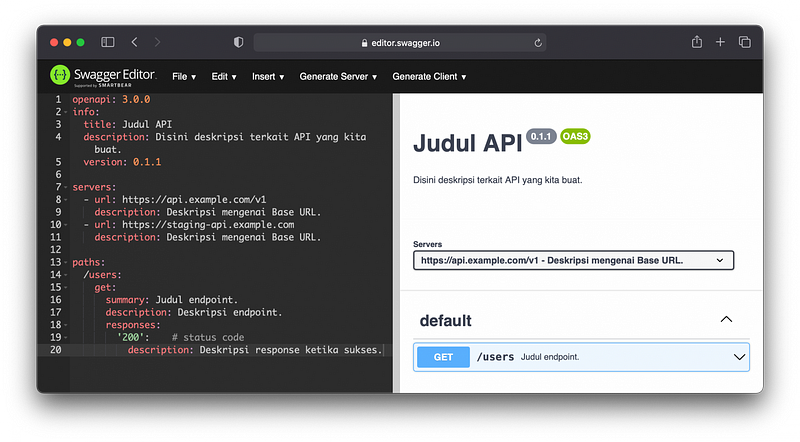This screenshot has width=800, height=442.
Task: Open the File menu
Action: pyautogui.click(x=184, y=76)
